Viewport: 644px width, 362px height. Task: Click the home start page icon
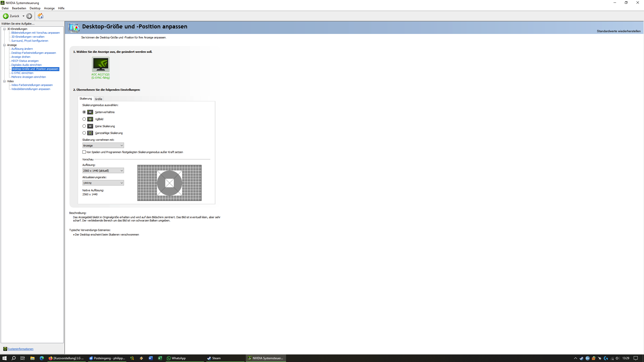point(40,16)
